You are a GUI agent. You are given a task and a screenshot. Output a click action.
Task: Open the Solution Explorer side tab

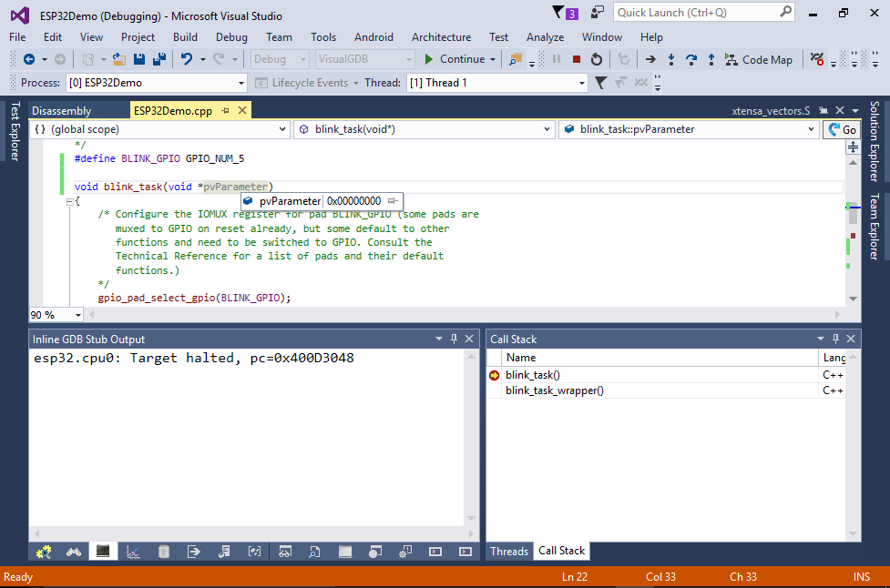(x=875, y=141)
